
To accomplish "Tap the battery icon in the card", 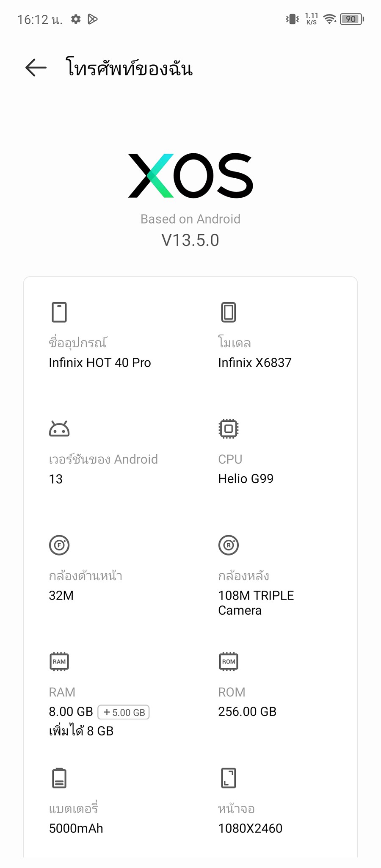I will point(59,778).
